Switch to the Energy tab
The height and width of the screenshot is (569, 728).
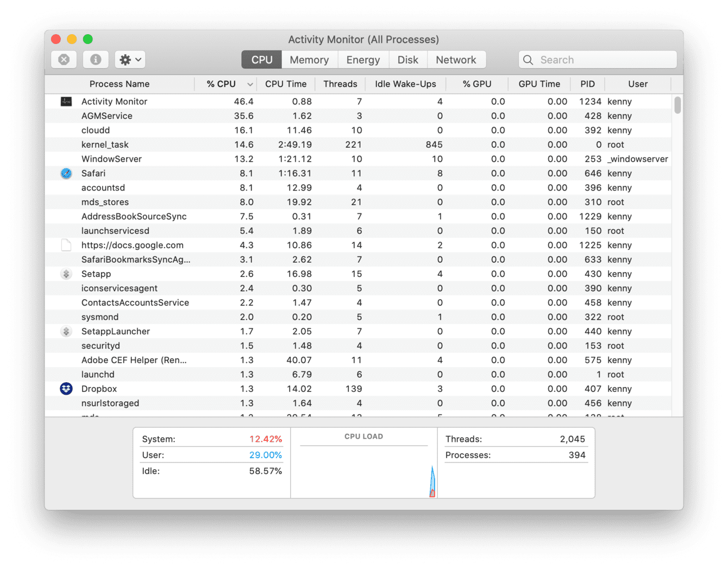pos(363,60)
